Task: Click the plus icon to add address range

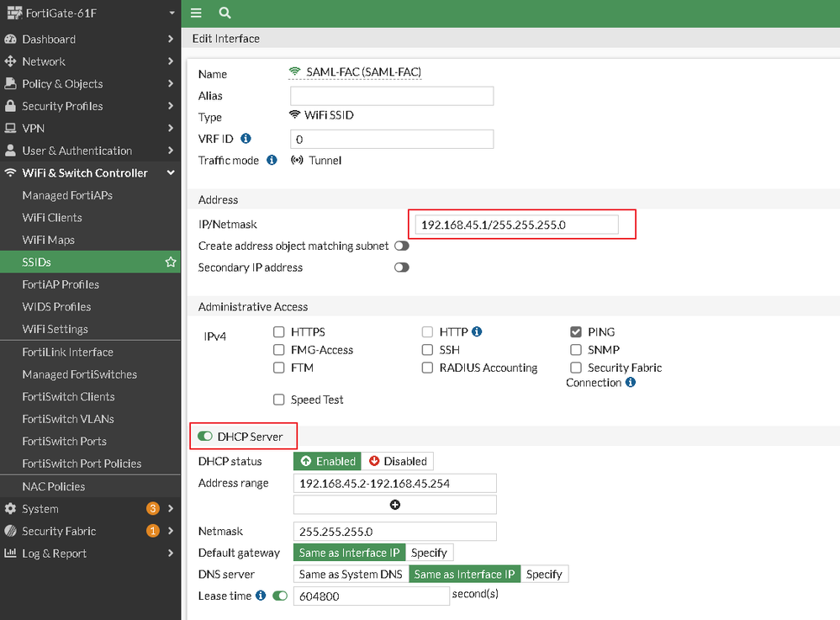Action: point(394,505)
